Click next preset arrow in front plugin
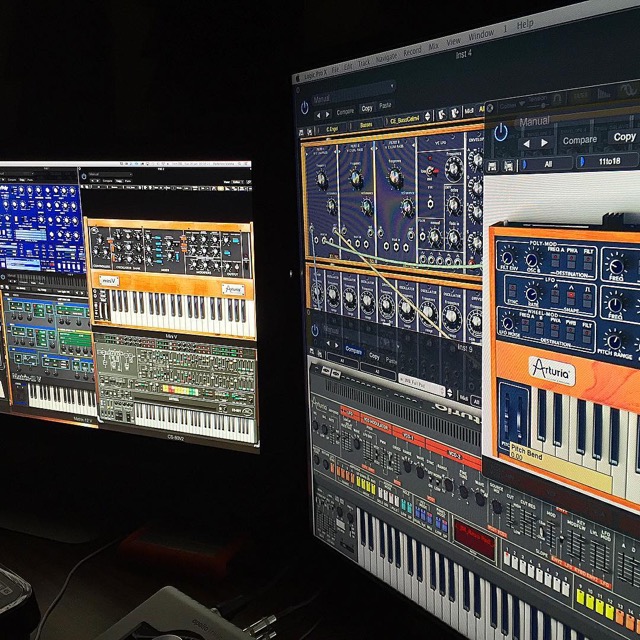640x640 pixels. point(542,141)
